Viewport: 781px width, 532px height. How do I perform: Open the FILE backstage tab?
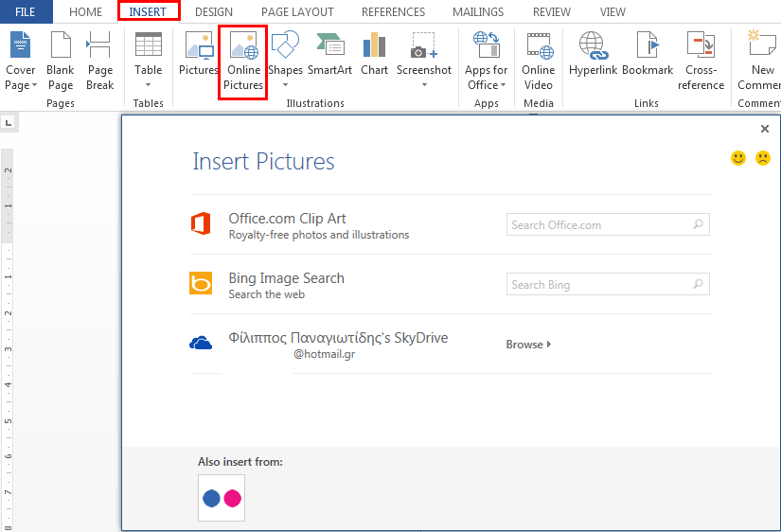point(26,11)
